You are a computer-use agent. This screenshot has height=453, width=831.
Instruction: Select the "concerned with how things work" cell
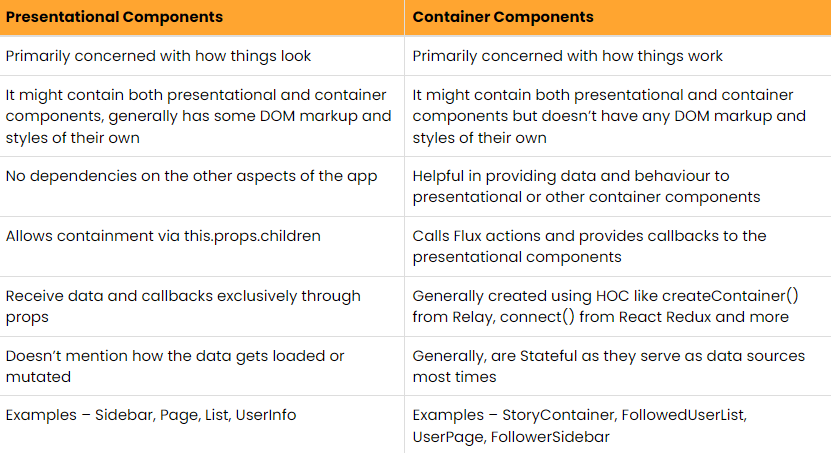[568, 57]
